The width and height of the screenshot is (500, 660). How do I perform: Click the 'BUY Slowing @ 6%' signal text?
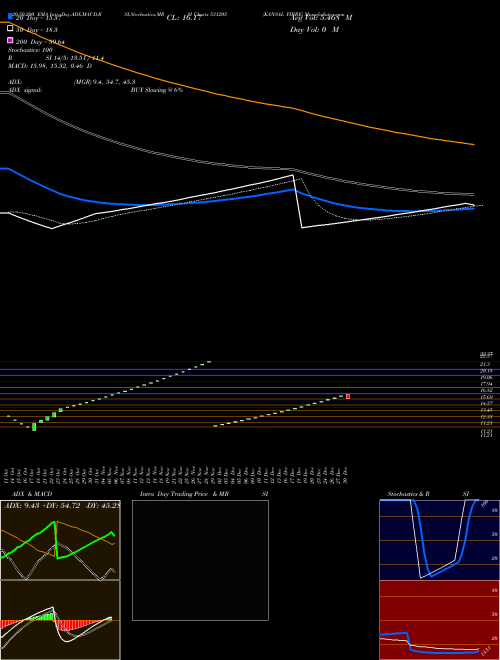pyautogui.click(x=157, y=90)
